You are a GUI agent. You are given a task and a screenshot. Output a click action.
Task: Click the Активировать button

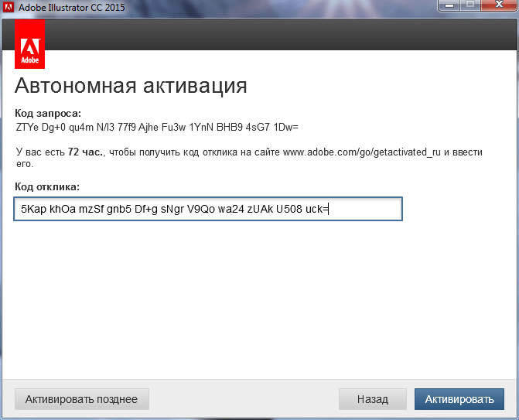[459, 399]
